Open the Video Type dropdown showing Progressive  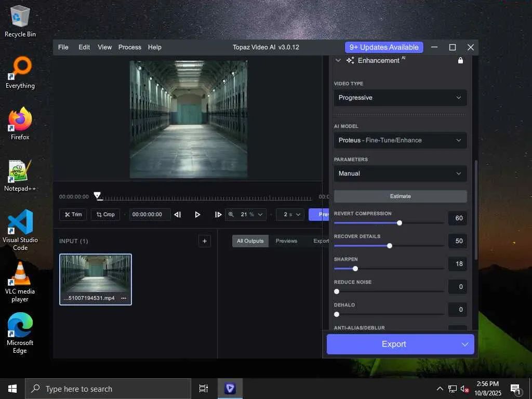(400, 98)
